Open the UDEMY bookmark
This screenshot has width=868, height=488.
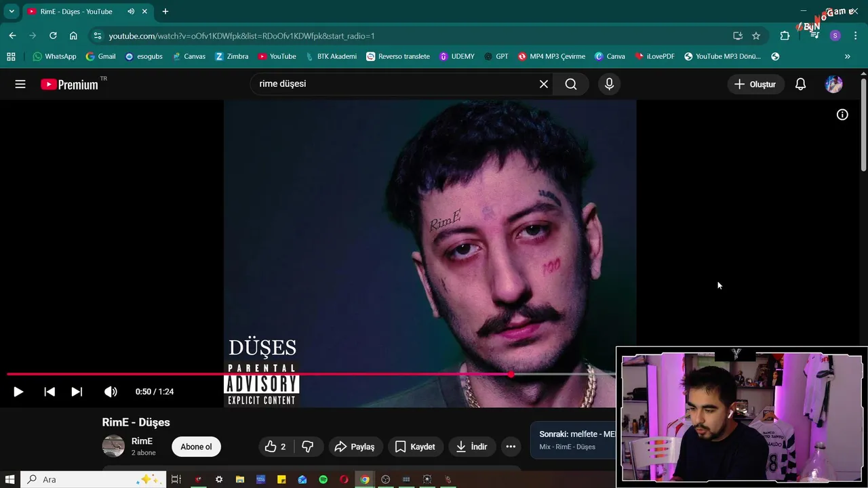tap(456, 56)
